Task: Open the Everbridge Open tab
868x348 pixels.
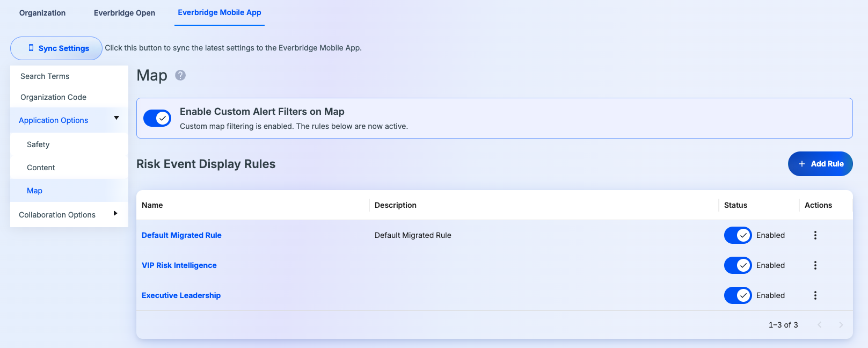Action: click(x=125, y=13)
